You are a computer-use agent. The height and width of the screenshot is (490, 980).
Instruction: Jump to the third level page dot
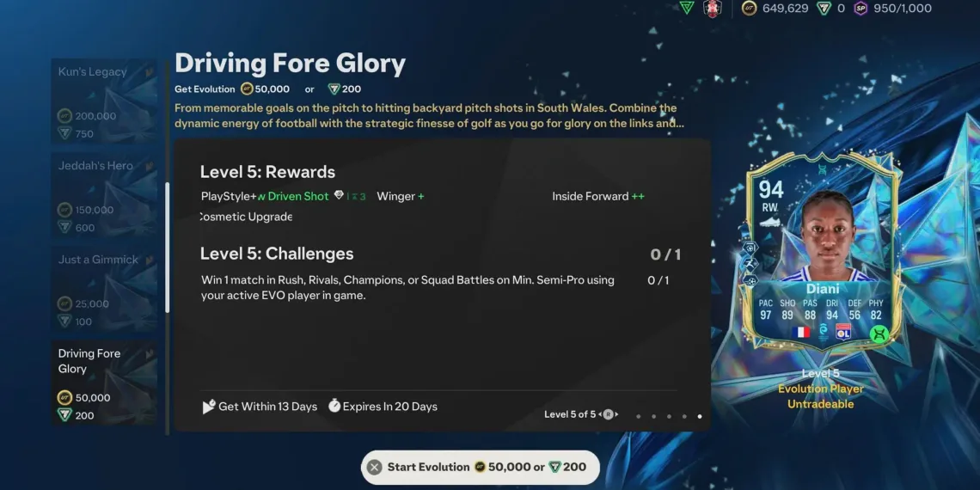669,416
